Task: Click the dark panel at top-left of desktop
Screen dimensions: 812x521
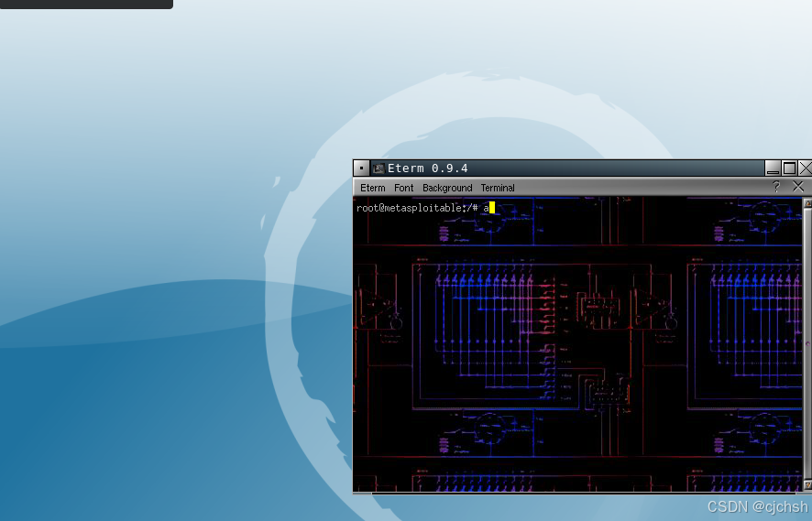Action: [x=86, y=5]
